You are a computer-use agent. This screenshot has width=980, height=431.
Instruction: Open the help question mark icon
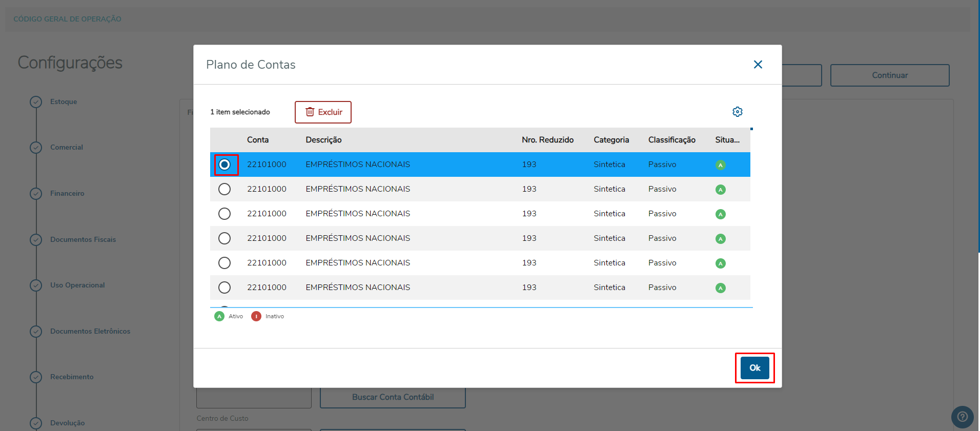(963, 417)
